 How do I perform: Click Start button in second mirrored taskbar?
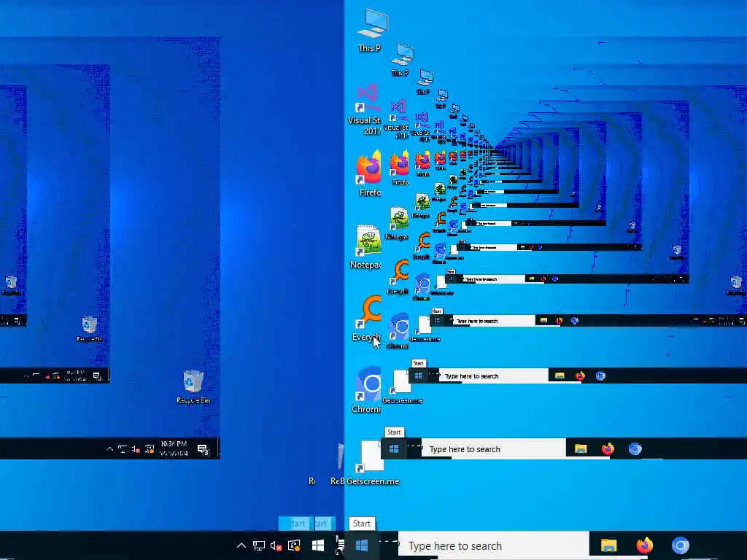coord(418,376)
